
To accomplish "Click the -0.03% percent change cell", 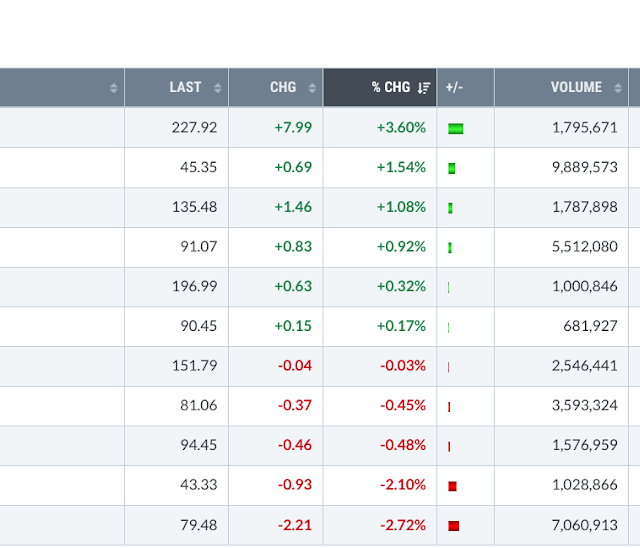I will pos(403,366).
